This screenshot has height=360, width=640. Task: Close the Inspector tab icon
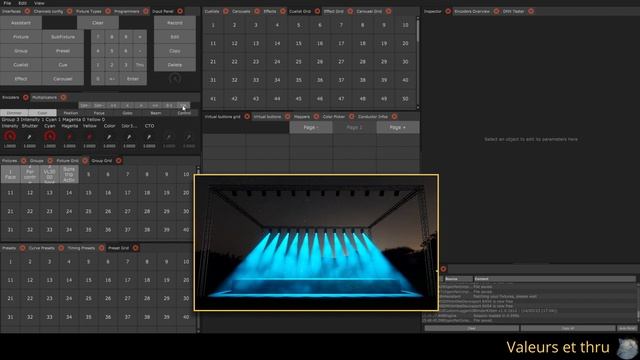point(448,11)
